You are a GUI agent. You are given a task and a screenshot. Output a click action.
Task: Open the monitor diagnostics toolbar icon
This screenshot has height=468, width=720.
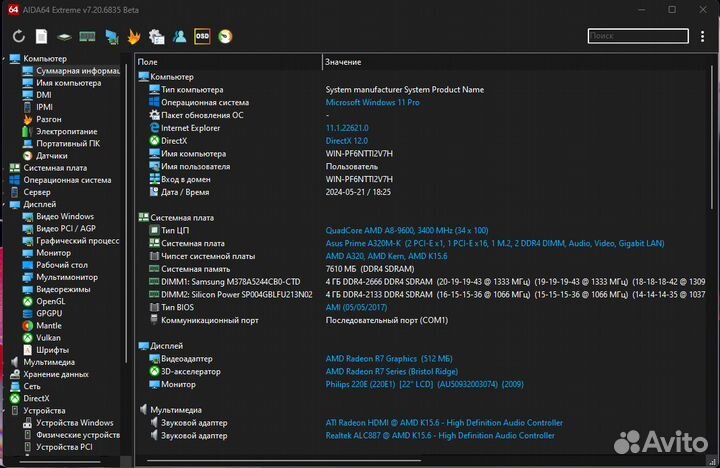112,37
